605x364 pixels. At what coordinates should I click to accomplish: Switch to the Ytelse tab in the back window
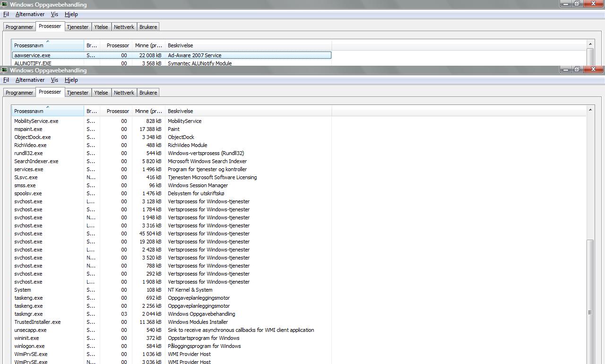click(x=101, y=27)
